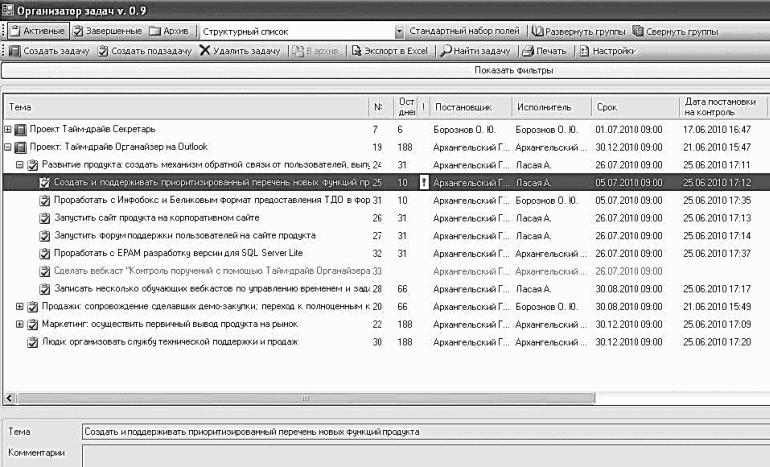Click Свернуть группы icon
Image resolution: width=770 pixels, height=467 pixels.
[638, 31]
